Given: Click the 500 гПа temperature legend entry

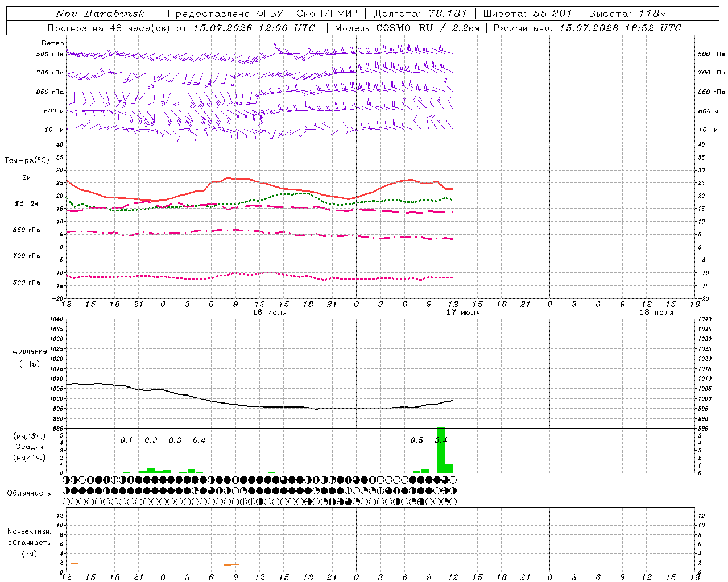Looking at the screenshot, I should 26,282.
